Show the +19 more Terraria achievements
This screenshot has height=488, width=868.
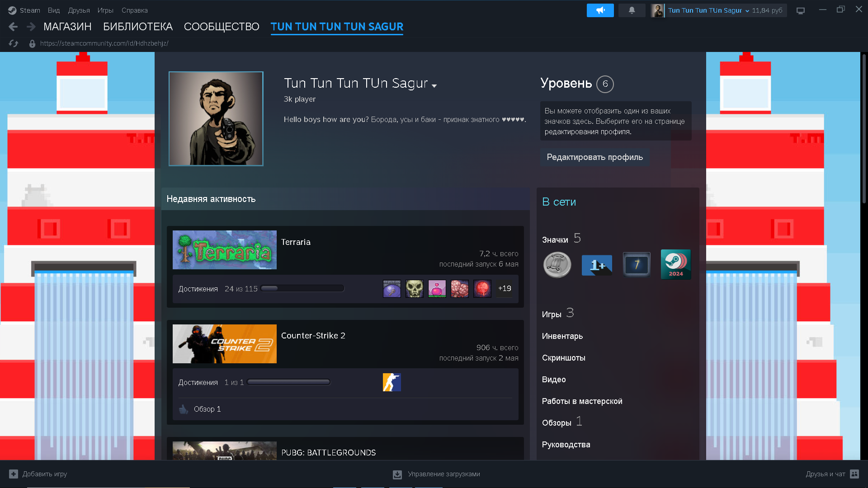coord(505,288)
